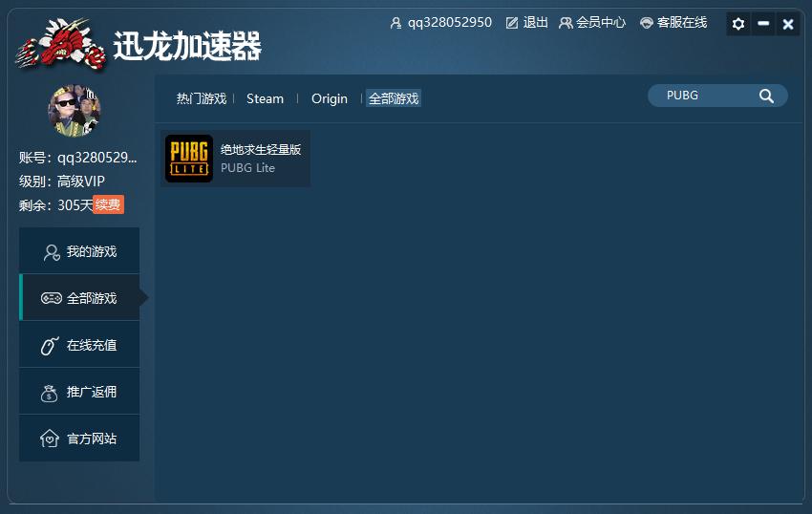
Task: Select the 全部游戏 top tab
Action: 394,98
